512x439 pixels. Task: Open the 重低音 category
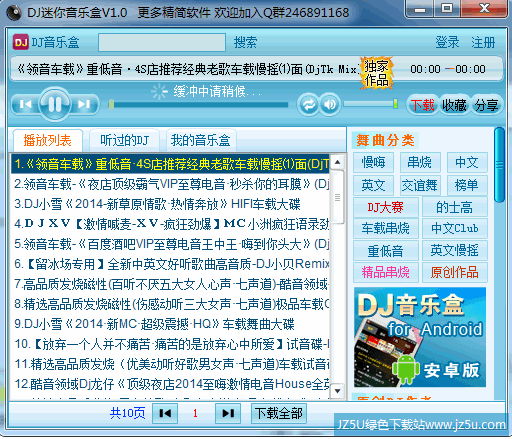click(x=386, y=250)
